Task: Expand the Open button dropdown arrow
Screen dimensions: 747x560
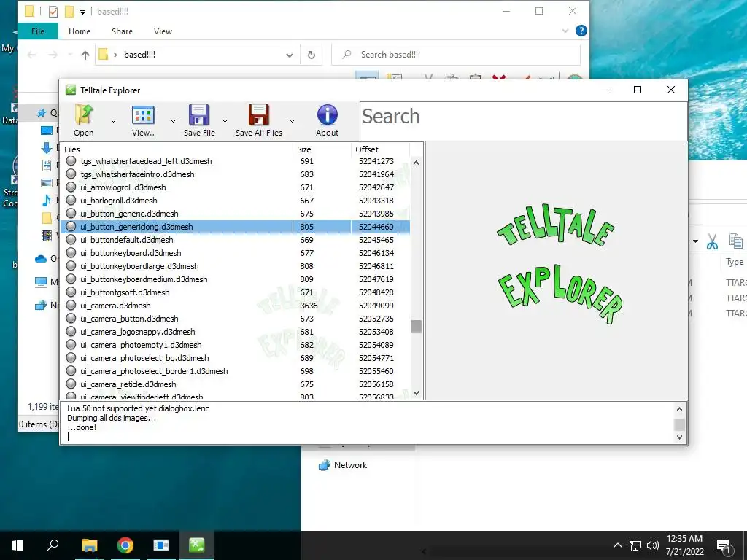Action: [x=113, y=121]
